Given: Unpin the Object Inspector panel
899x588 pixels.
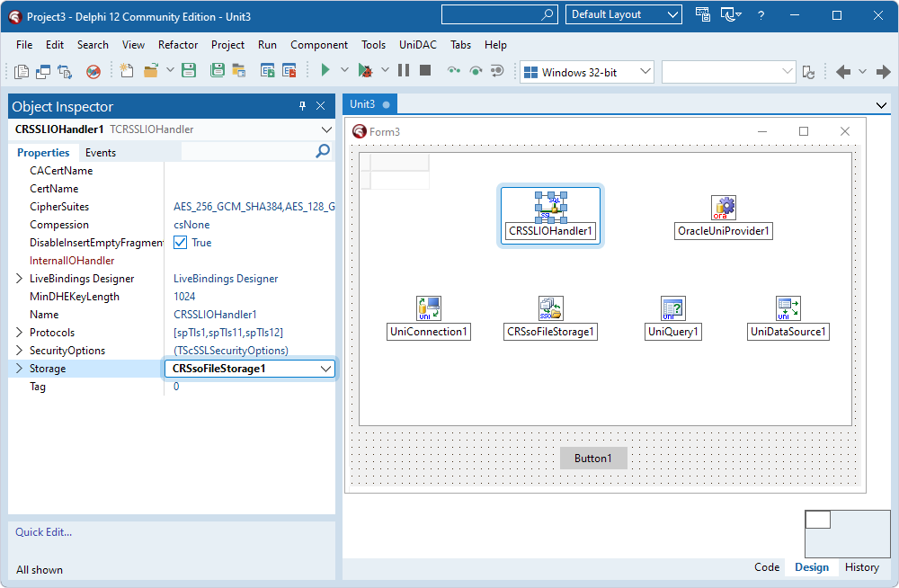Looking at the screenshot, I should coord(302,106).
